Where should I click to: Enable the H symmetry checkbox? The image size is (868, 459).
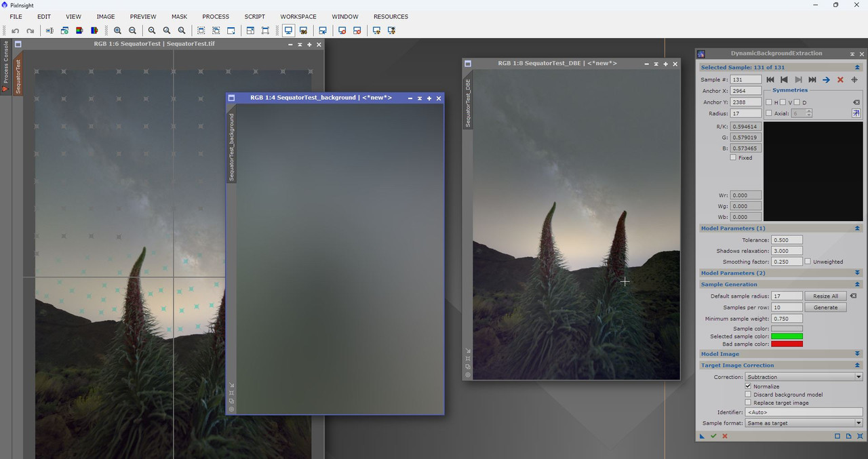769,102
